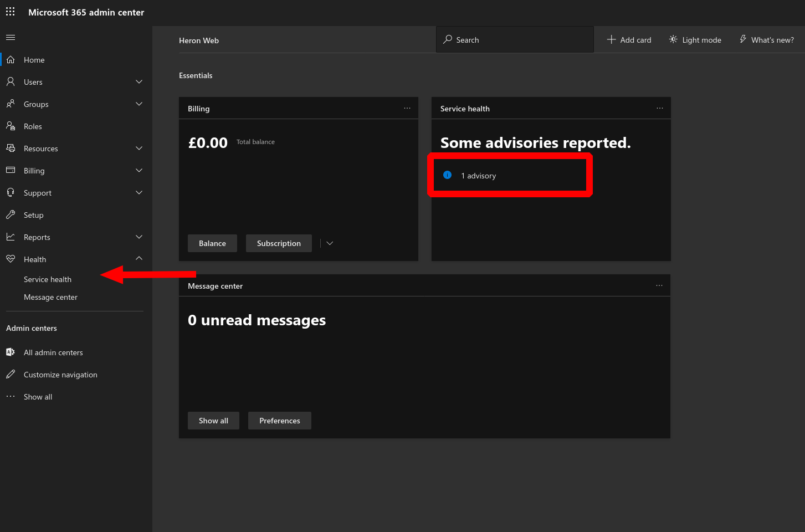Collapse navigation menu hamburger icon
Screen dimensions: 805x532
pyautogui.click(x=11, y=38)
